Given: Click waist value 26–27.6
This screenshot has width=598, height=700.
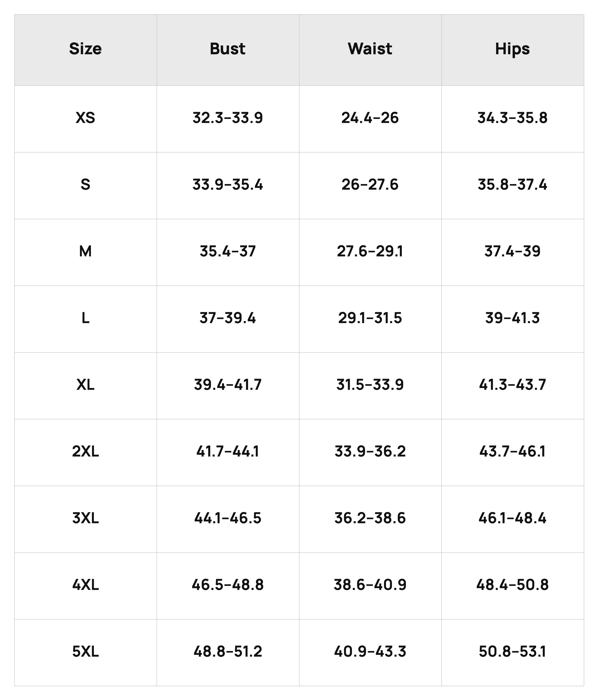Looking at the screenshot, I should pos(370,185).
